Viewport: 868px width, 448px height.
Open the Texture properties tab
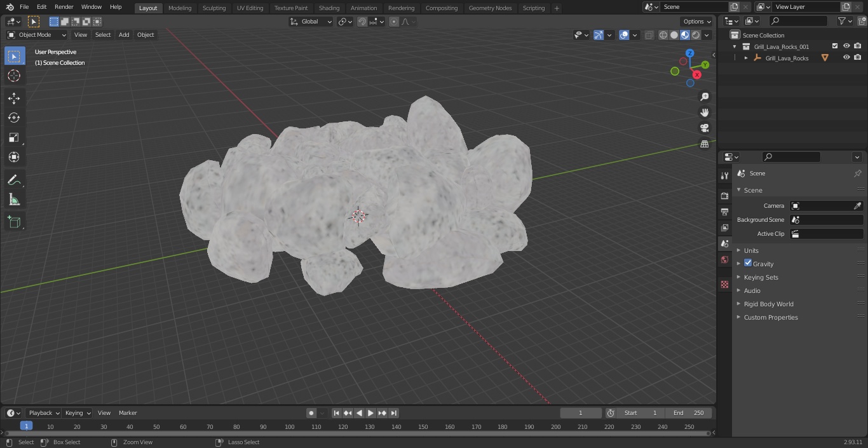[724, 284]
